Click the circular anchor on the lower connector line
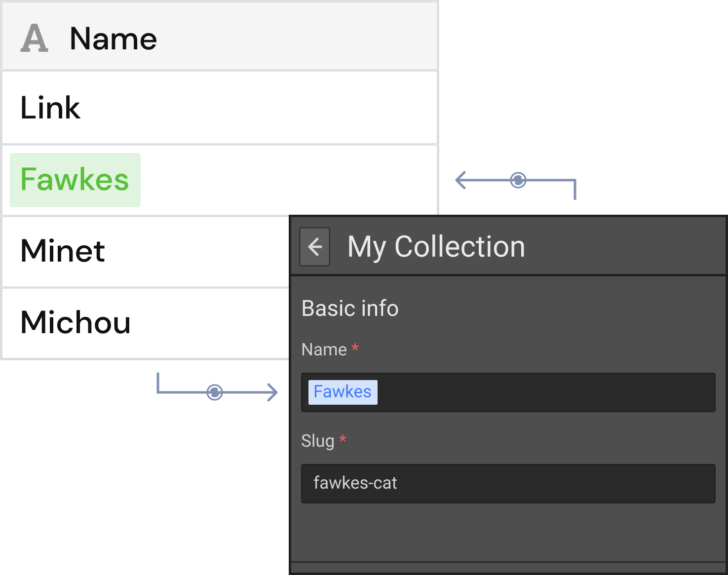The width and height of the screenshot is (728, 575). pyautogui.click(x=215, y=392)
